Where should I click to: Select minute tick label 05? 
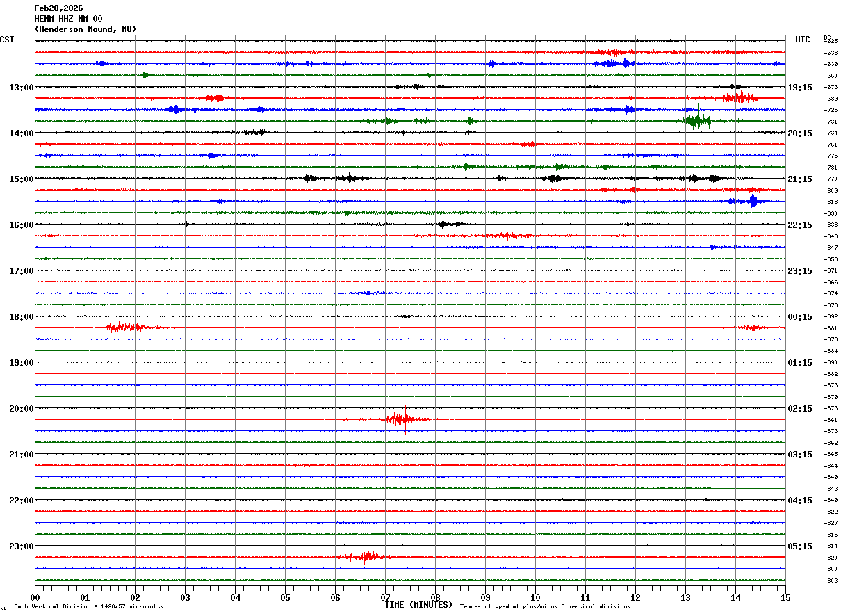click(x=285, y=598)
